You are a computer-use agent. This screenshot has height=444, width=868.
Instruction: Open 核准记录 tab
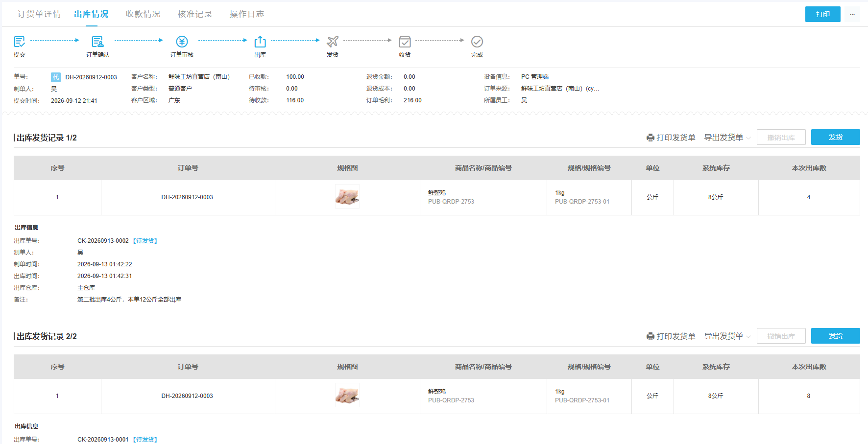(195, 14)
